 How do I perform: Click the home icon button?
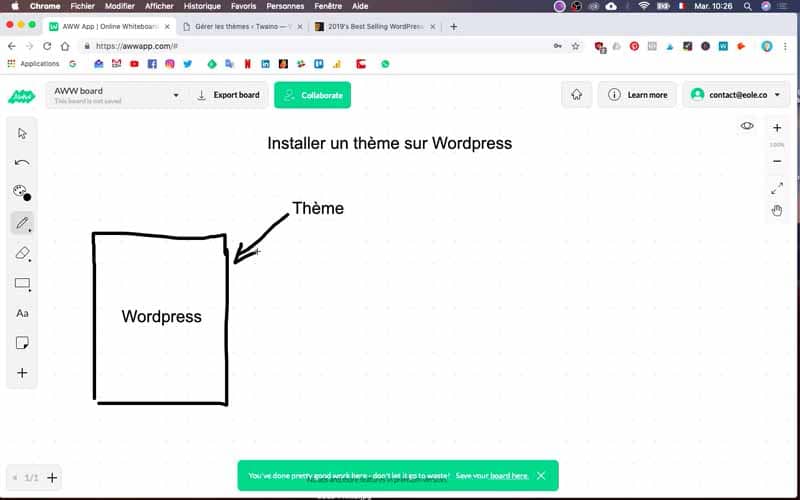coord(577,95)
